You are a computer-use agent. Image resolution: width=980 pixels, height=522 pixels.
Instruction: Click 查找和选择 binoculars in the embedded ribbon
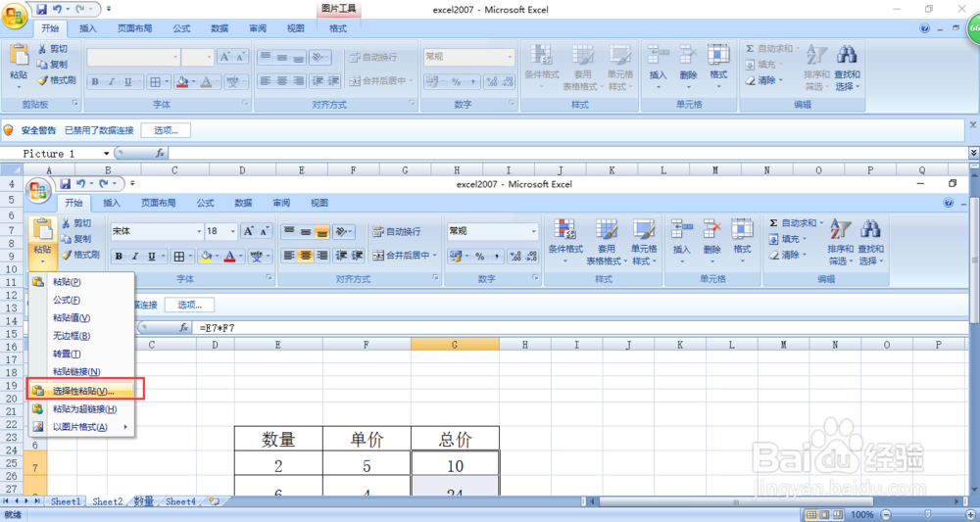(x=870, y=242)
